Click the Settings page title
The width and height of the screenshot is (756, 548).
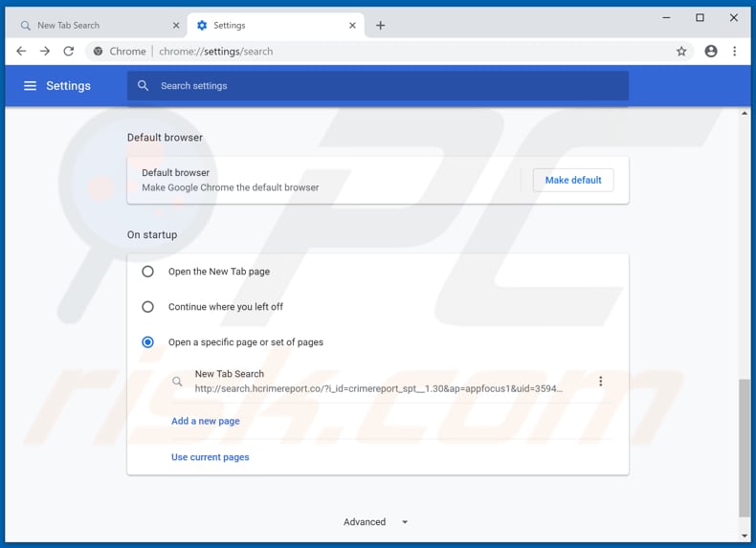click(x=69, y=86)
